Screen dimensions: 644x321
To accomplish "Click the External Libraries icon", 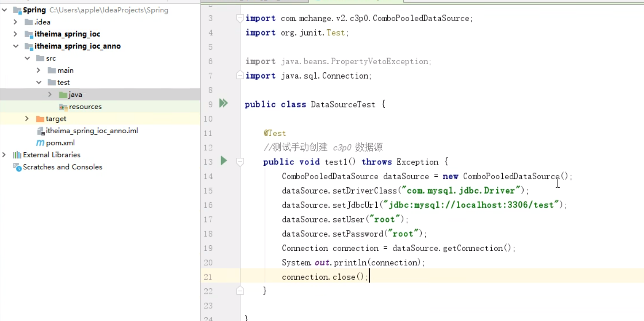I will tap(18, 155).
